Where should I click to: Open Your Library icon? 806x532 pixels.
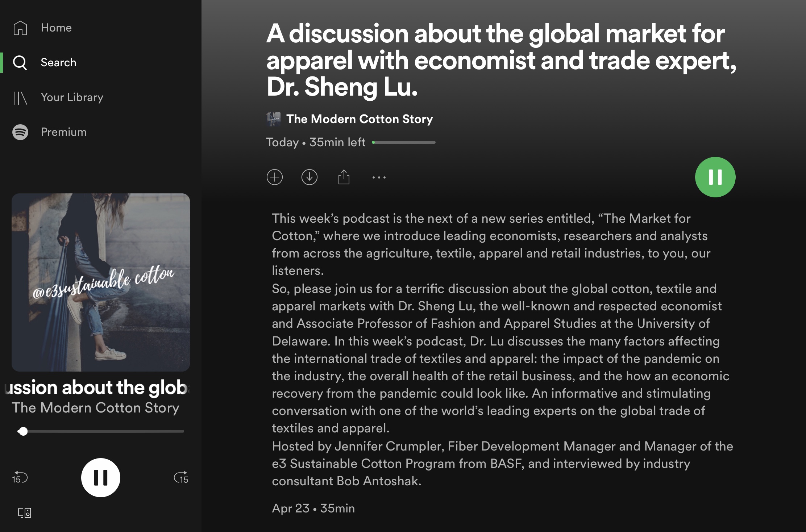click(20, 97)
